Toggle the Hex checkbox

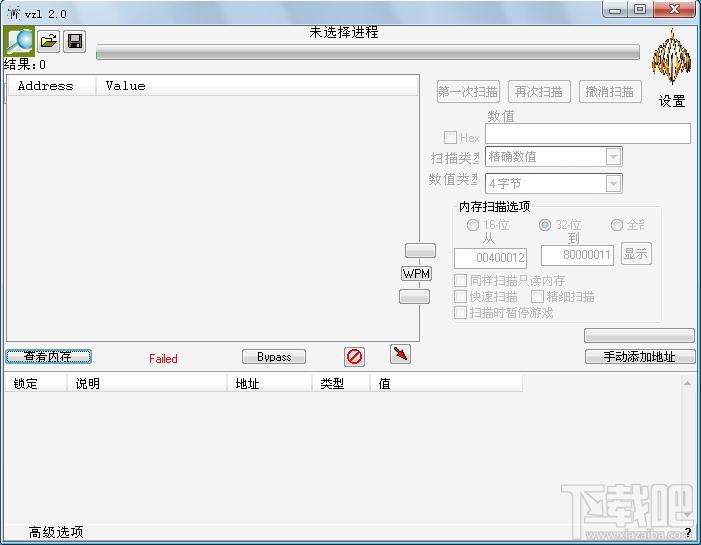[450, 137]
